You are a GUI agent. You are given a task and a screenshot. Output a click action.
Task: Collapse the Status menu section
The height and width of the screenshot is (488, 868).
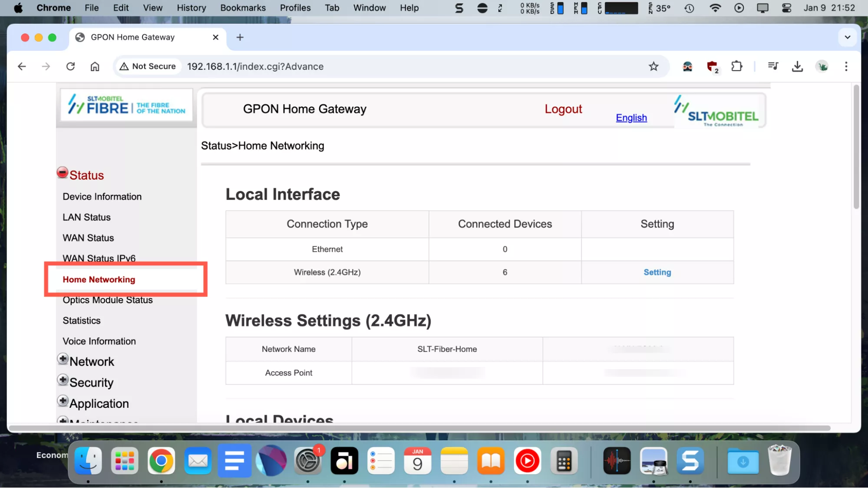63,173
